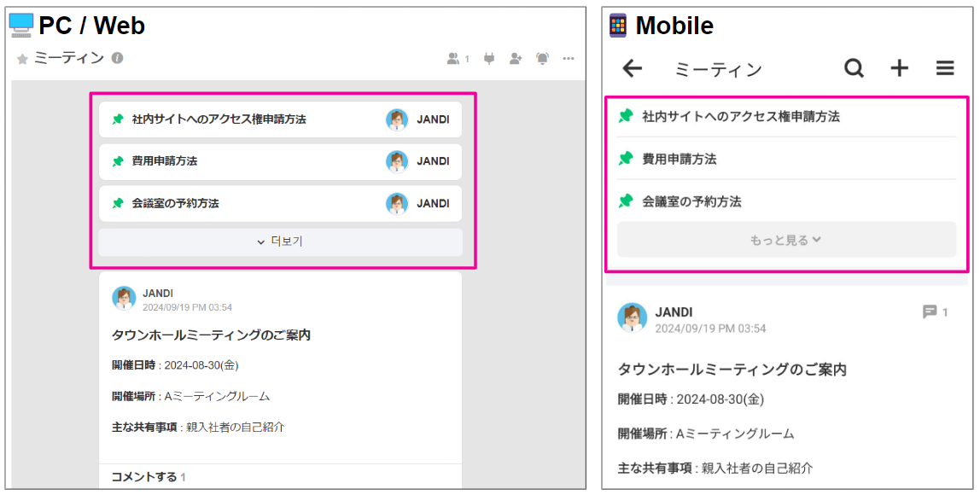Click the pin icon for 会議室の予約方法 on PC
Screen dimensions: 980x495
pos(118,203)
